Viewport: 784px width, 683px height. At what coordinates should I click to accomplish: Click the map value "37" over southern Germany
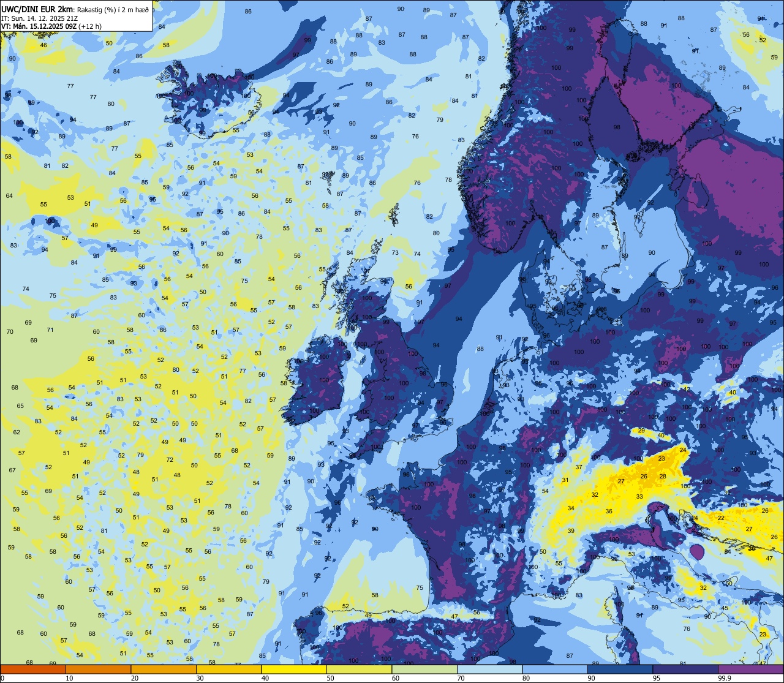[579, 467]
